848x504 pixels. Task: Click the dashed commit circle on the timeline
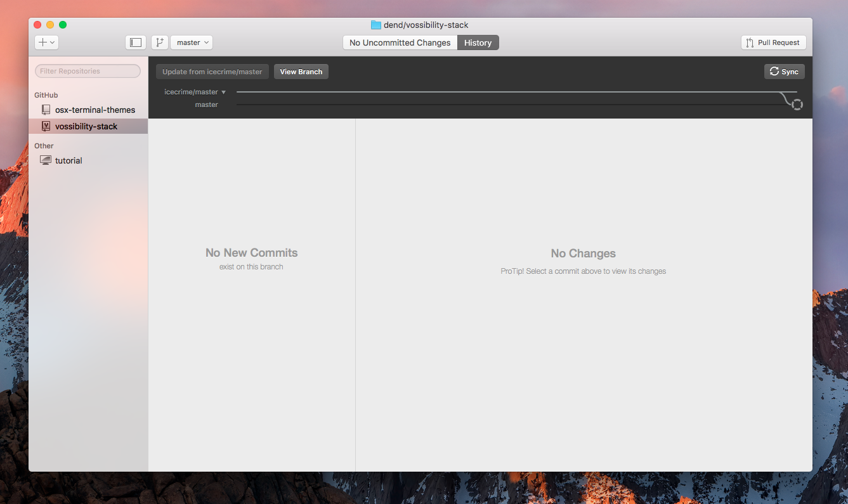[x=797, y=105]
